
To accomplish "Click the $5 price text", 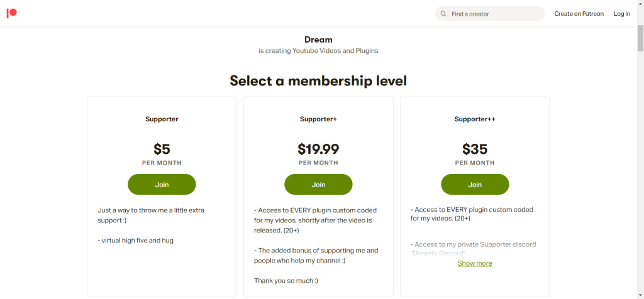I will 162,149.
